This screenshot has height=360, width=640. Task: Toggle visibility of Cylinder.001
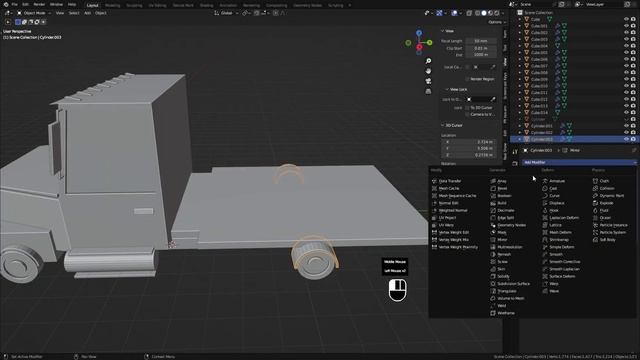[626, 126]
